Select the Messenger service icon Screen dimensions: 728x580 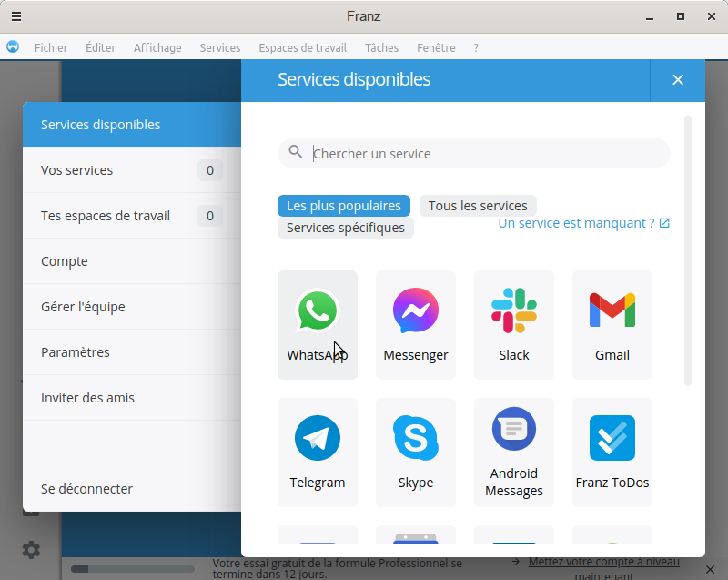415,324
